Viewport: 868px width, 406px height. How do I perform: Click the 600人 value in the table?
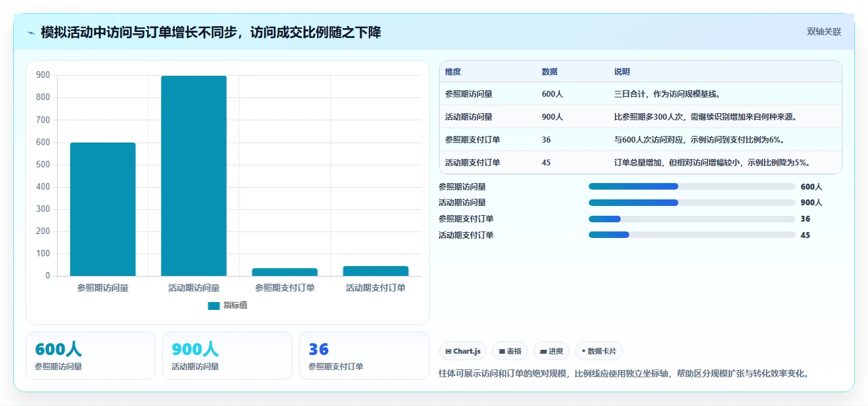[x=552, y=94]
